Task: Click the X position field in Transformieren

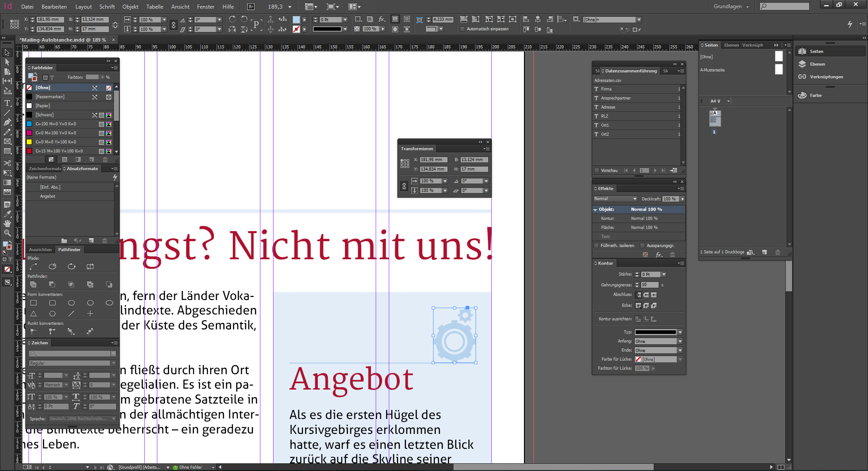Action: 433,159
